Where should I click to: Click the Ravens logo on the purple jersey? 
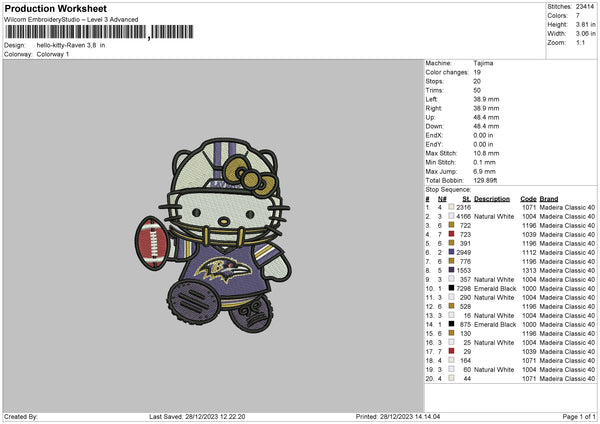pos(223,269)
